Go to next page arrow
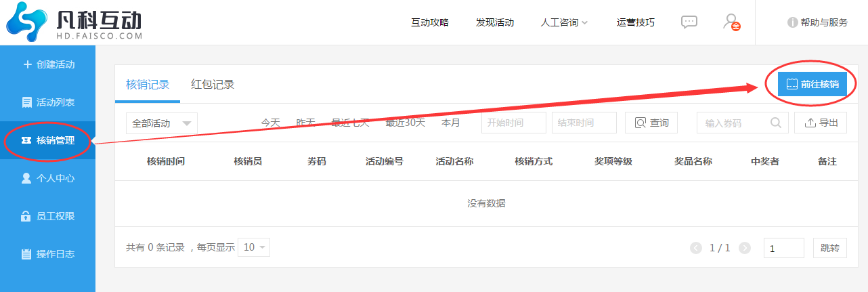The width and height of the screenshot is (868, 292). 745,248
